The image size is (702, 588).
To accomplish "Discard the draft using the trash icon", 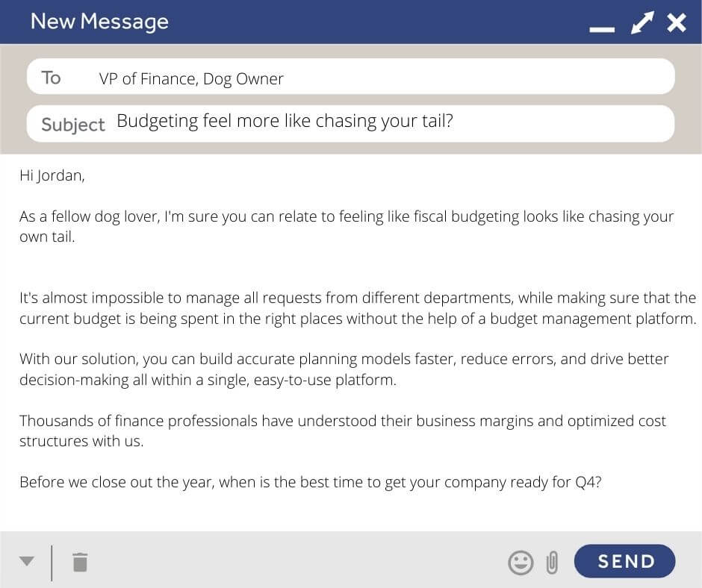I will [80, 562].
